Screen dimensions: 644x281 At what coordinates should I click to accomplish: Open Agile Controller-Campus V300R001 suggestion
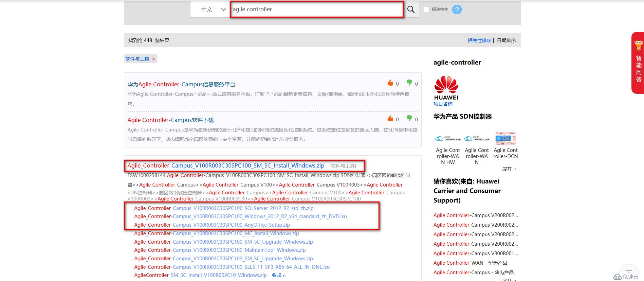pyautogui.click(x=476, y=253)
